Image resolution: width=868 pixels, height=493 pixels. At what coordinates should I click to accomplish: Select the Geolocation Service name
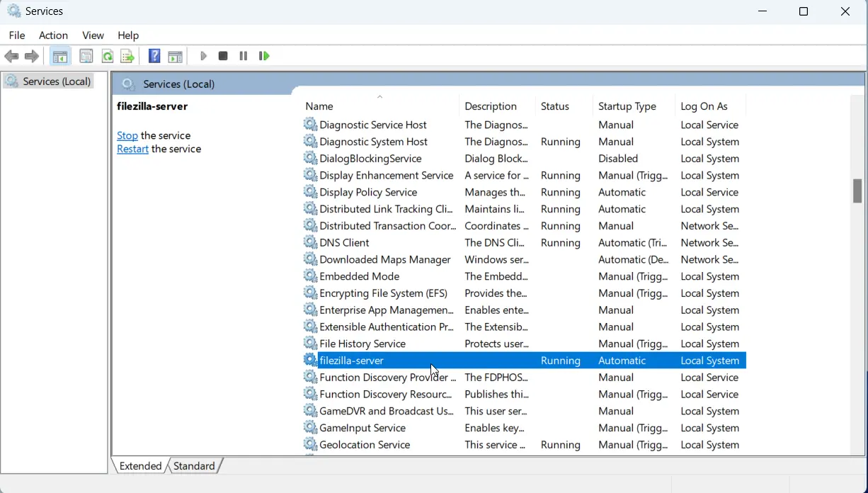click(365, 445)
